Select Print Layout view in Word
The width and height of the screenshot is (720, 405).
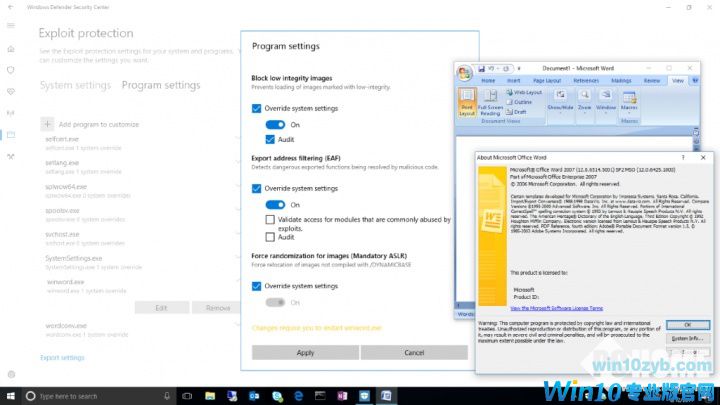[467, 103]
